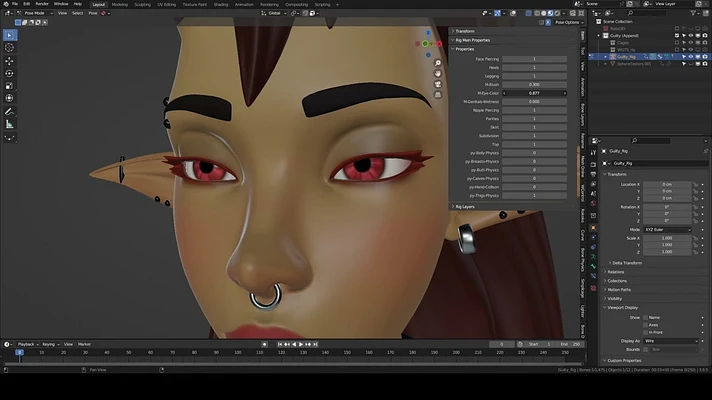Pick the Rotate tool
The image size is (712, 400).
10,73
